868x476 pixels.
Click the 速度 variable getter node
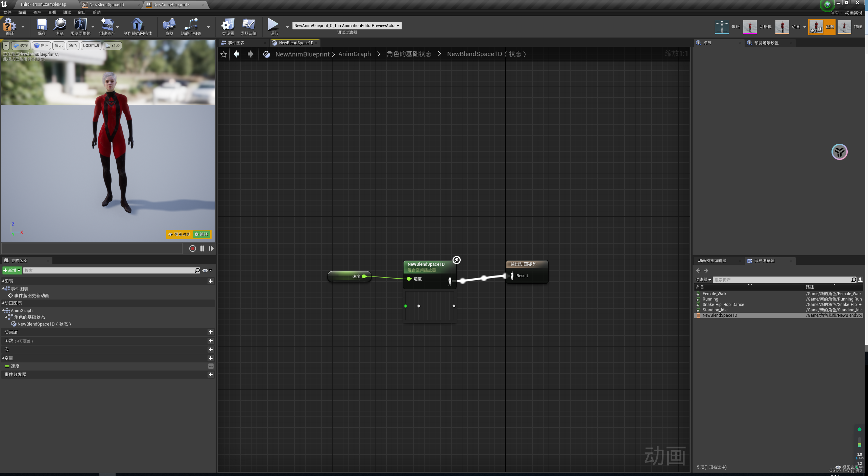click(349, 277)
